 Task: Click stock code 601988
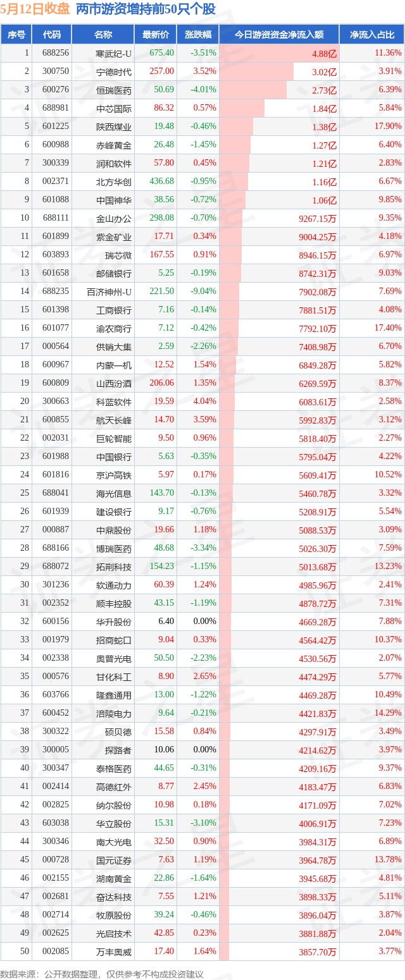pos(56,456)
